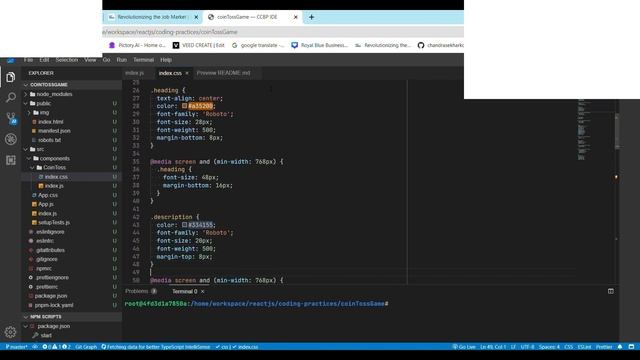
Task: Switch to the Preview README.md tab
Action: 224,73
